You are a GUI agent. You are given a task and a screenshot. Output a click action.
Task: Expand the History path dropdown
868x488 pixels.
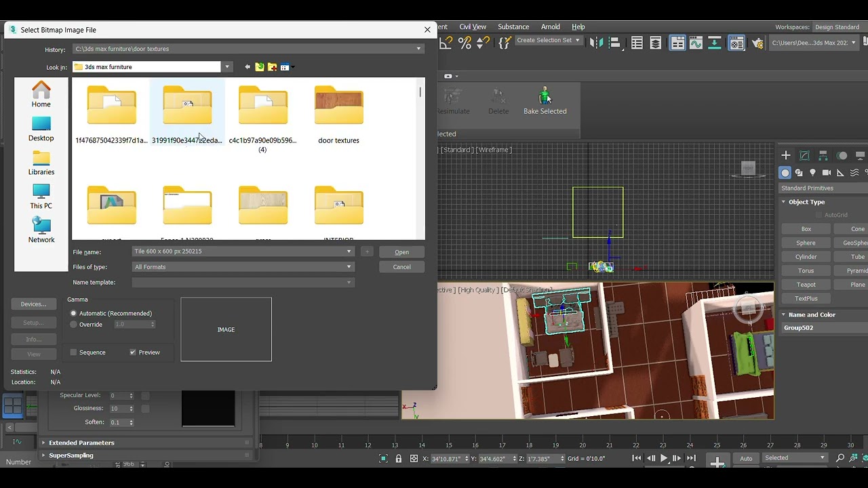pos(418,49)
